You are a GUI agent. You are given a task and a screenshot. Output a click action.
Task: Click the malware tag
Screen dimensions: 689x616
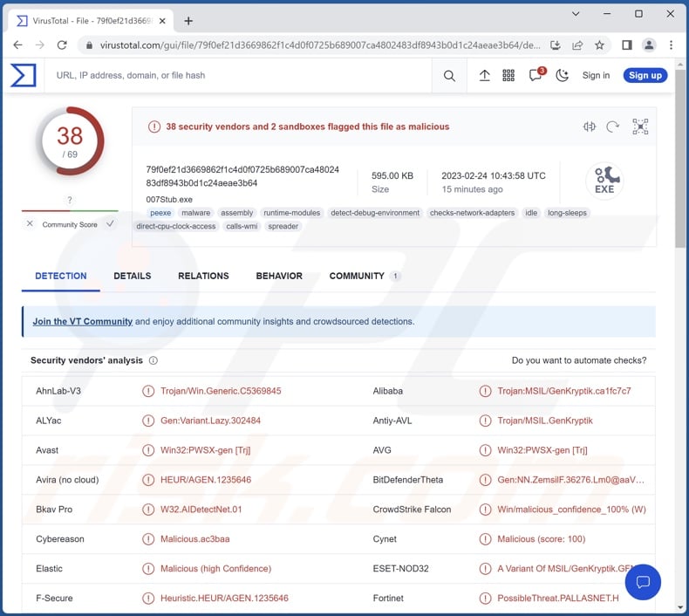coord(196,213)
